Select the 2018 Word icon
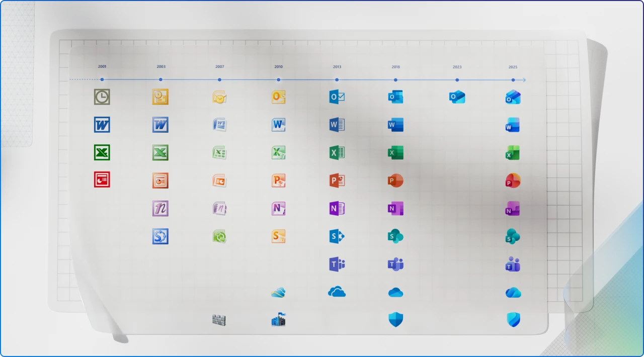 [x=395, y=125]
